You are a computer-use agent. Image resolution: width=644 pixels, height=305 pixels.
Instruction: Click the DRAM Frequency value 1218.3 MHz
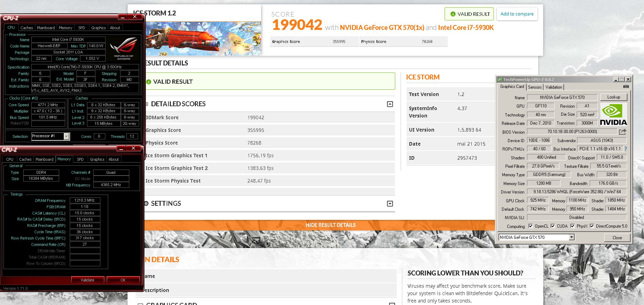pos(85,200)
